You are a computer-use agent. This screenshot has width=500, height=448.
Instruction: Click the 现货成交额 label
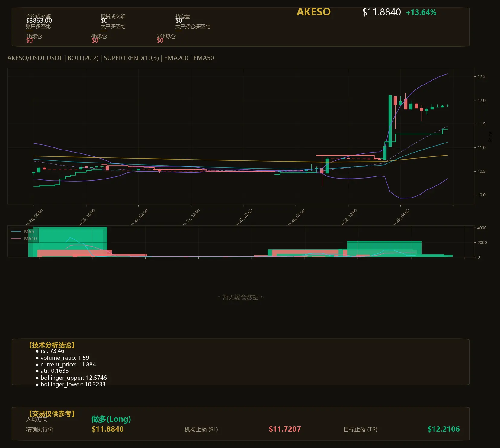click(x=113, y=16)
